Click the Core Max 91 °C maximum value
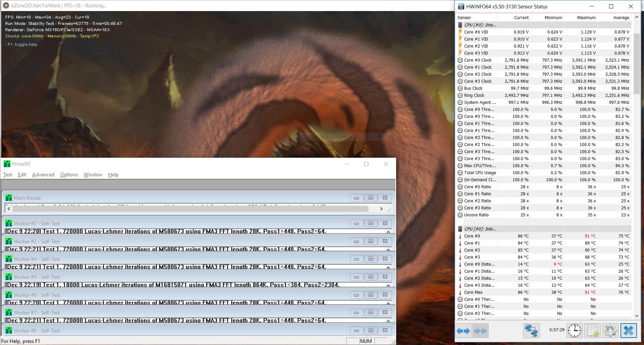Screen dimensions: 644x345 coord(590,292)
